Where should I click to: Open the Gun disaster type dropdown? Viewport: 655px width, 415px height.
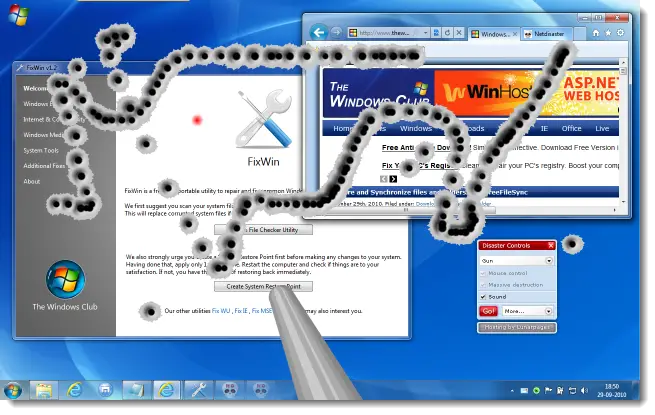[x=517, y=260]
